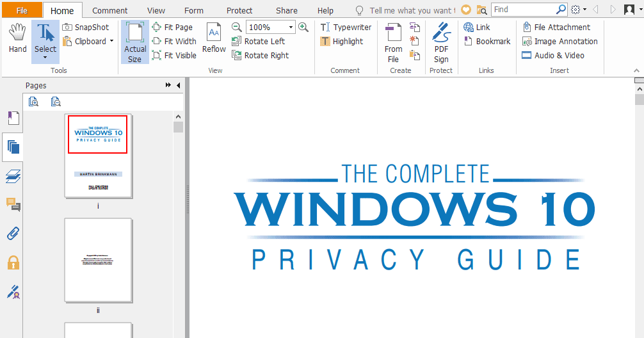Open PDF Sign tool
The image size is (644, 338).
tap(441, 43)
